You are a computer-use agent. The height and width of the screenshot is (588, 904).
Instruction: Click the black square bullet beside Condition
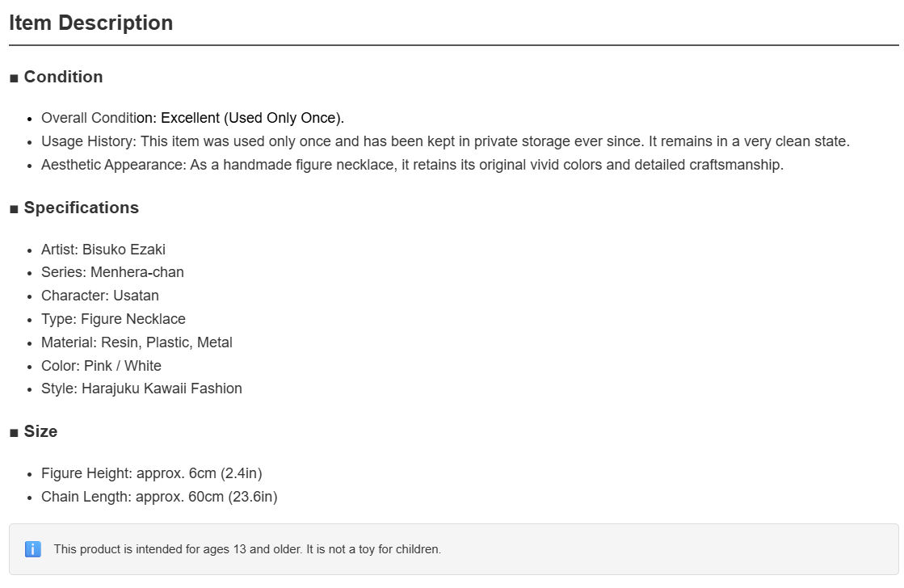click(x=14, y=78)
